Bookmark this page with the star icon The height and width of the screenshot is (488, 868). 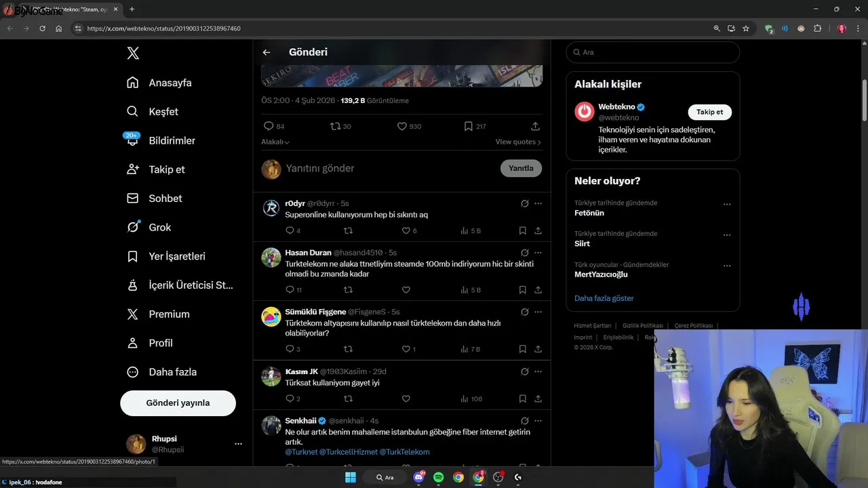[x=746, y=28]
